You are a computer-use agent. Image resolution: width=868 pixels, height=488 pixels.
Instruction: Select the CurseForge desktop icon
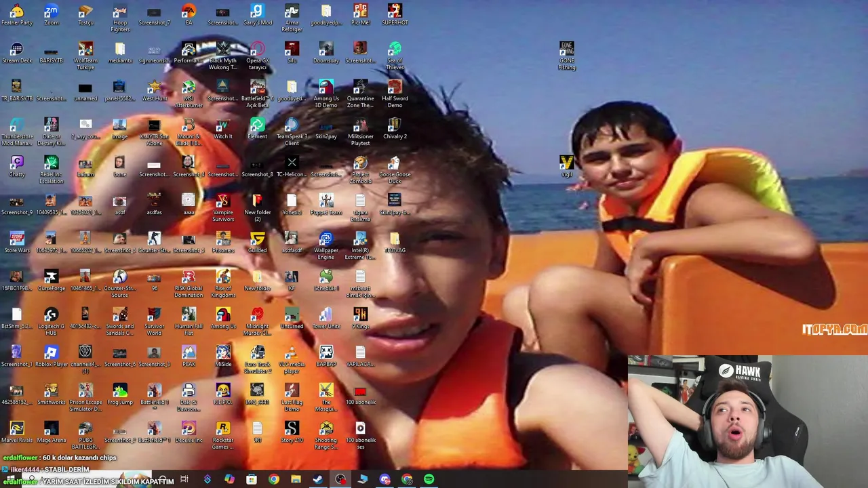click(51, 281)
